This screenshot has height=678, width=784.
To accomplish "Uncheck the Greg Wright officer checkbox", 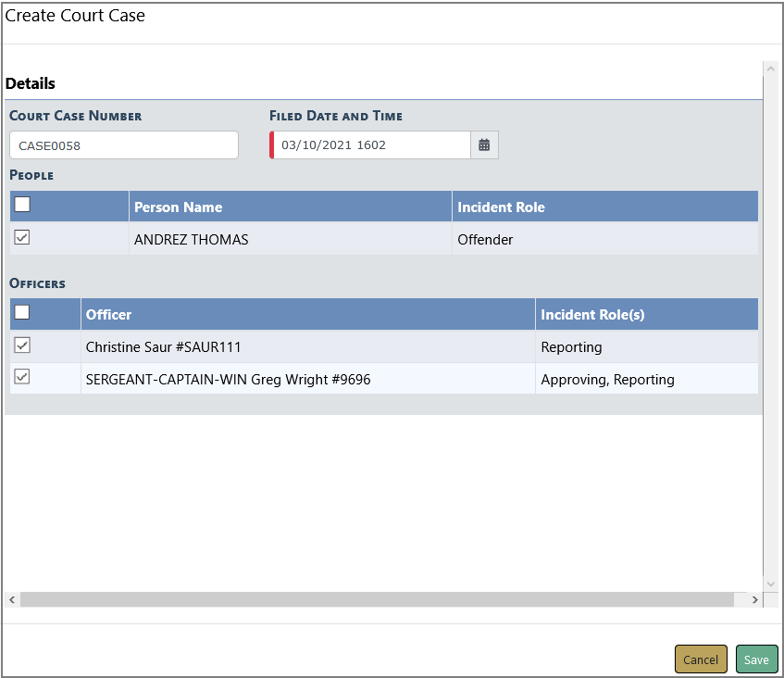I will pyautogui.click(x=23, y=377).
